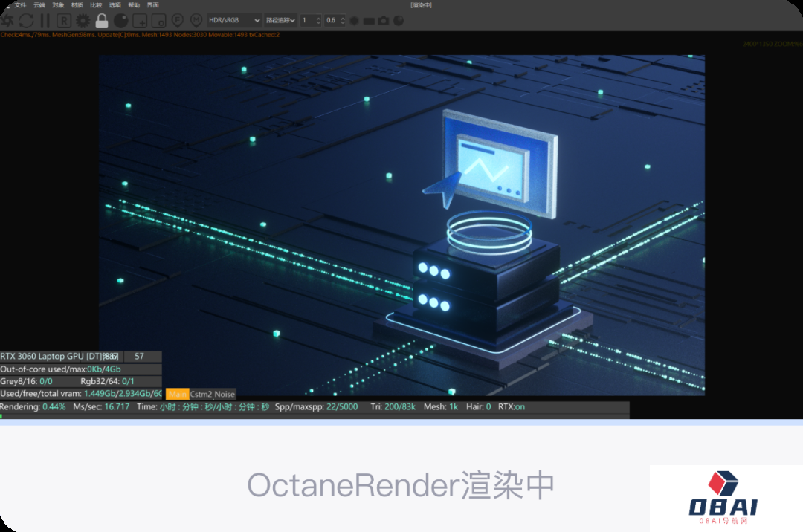803x532 pixels.
Task: Click the stepper arrows beside value 1
Action: tap(318, 21)
